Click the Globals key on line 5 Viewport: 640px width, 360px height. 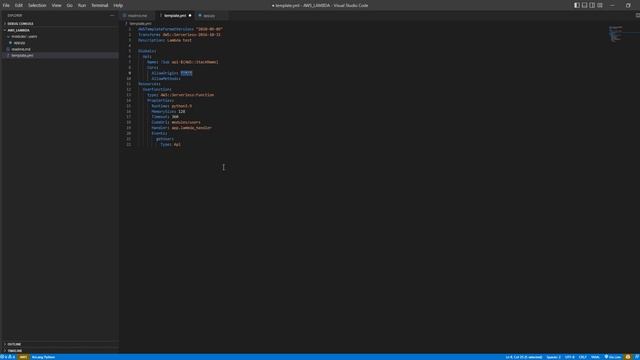147,51
